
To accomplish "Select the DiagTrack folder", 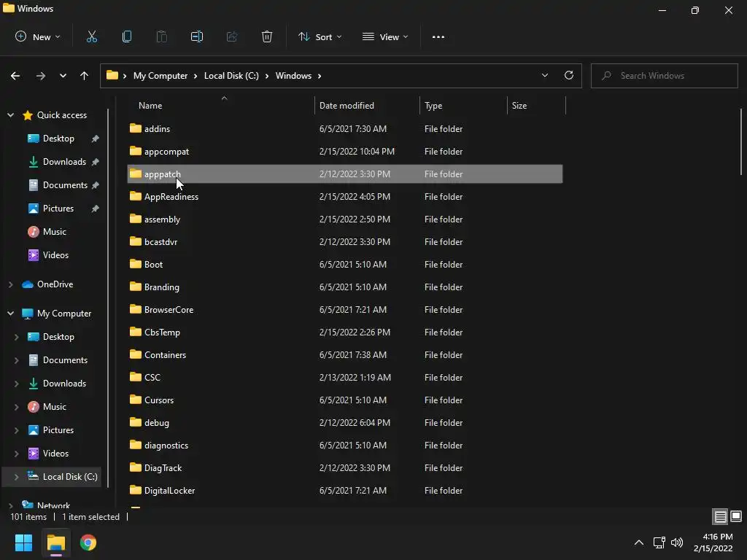I will coord(345,468).
